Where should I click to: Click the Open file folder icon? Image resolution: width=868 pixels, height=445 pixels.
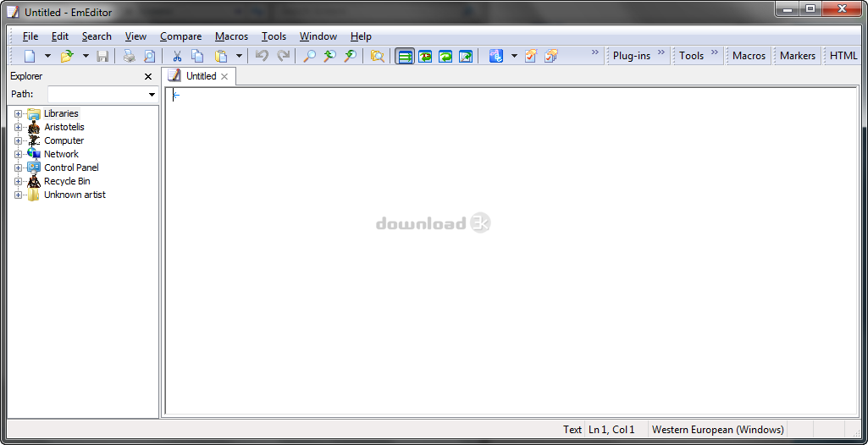[66, 56]
